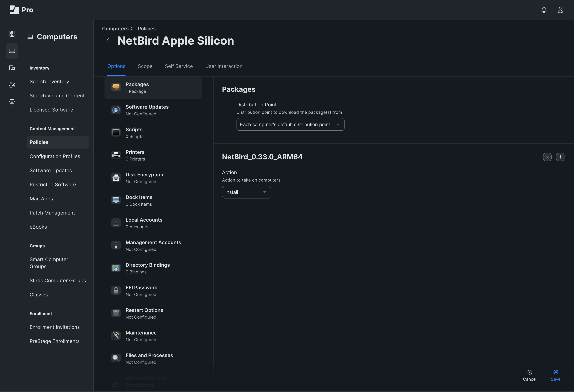Switch to the Self Service tab
Image resolution: width=574 pixels, height=392 pixels.
click(x=179, y=66)
